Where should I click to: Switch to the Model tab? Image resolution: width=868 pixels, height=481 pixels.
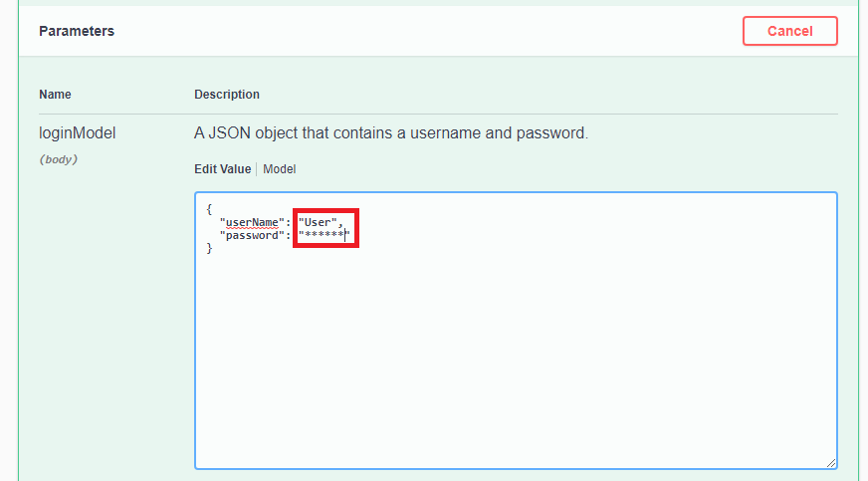pos(279,169)
